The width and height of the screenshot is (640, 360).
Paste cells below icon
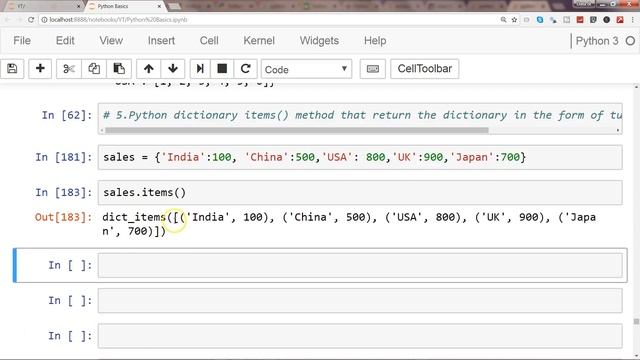[119, 69]
